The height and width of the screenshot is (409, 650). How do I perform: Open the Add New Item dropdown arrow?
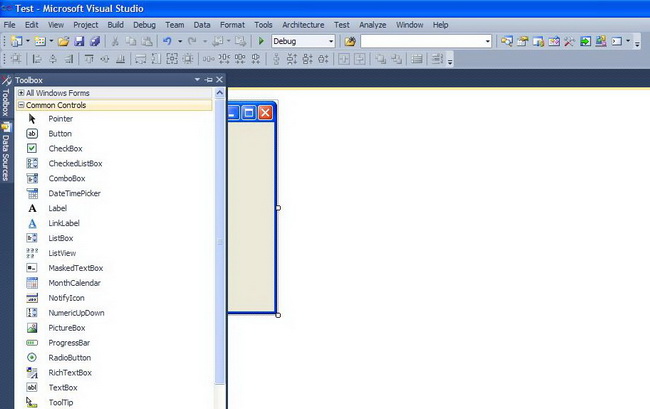(x=51, y=41)
